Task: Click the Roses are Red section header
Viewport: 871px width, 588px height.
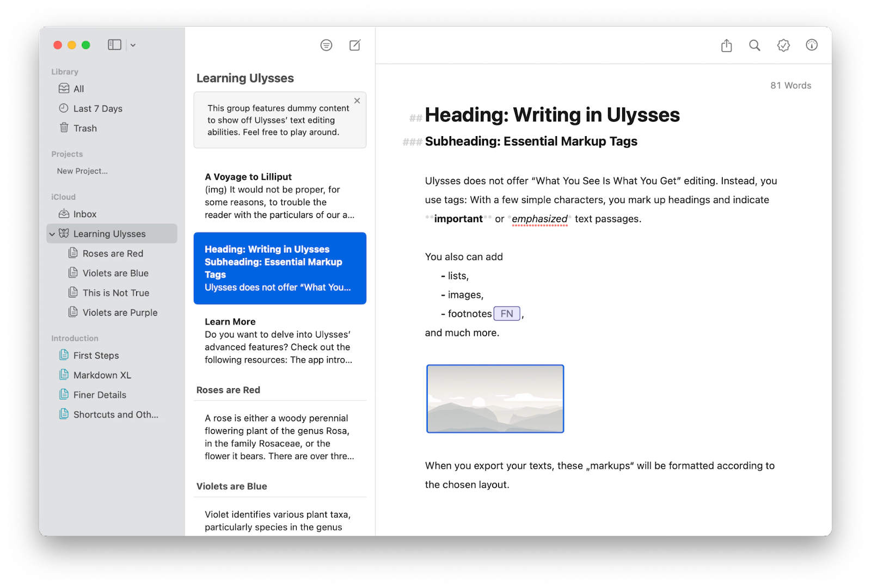Action: [228, 390]
